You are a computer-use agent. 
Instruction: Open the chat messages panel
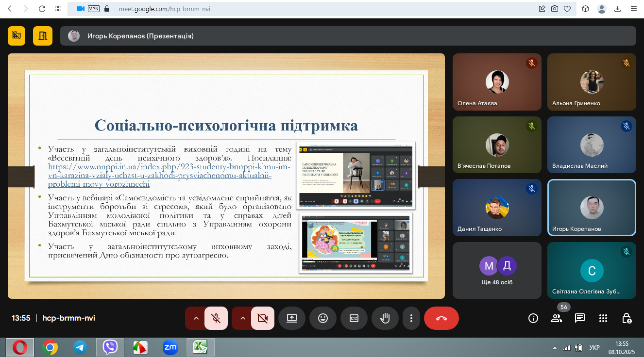pos(579,318)
